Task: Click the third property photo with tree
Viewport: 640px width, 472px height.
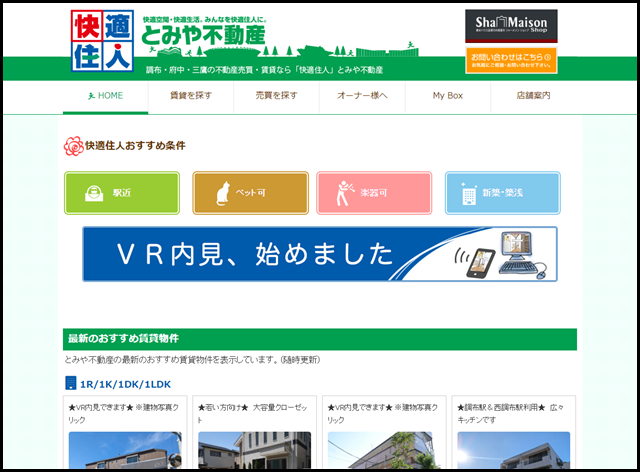Action: [x=384, y=450]
